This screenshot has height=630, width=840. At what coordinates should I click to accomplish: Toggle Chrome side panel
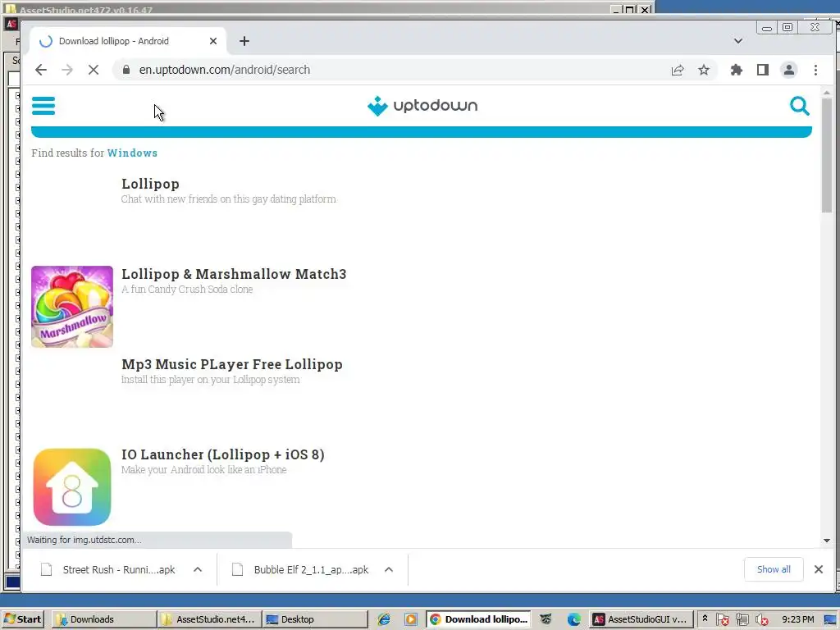[762, 70]
